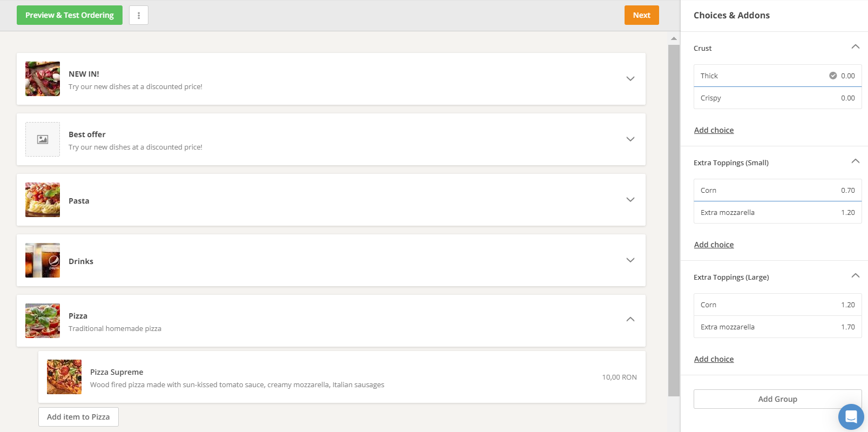Open the three-dot more options menu

[139, 15]
